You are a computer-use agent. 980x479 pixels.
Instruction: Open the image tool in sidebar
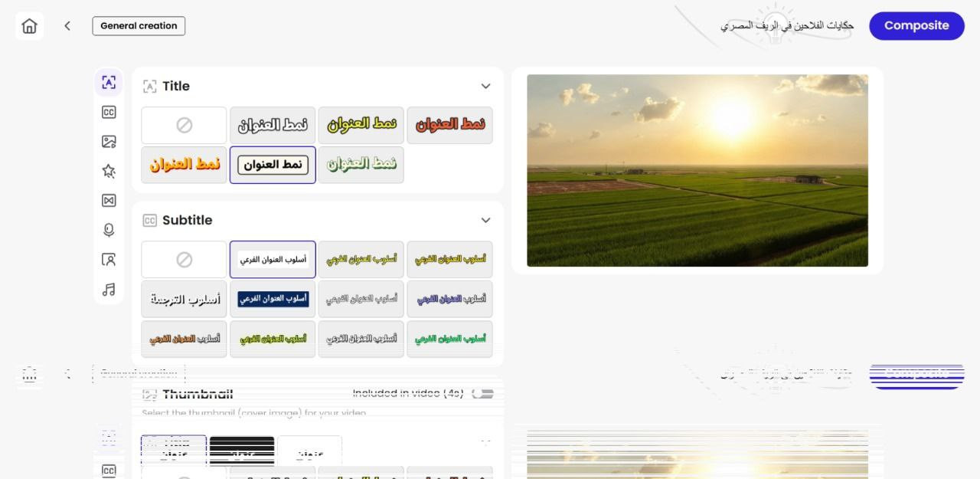[109, 142]
